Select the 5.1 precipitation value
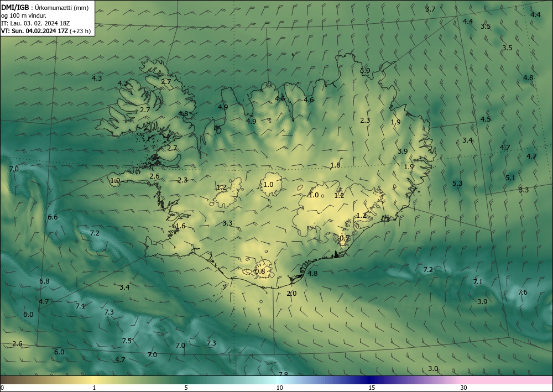This screenshot has width=553, height=392. pyautogui.click(x=510, y=177)
